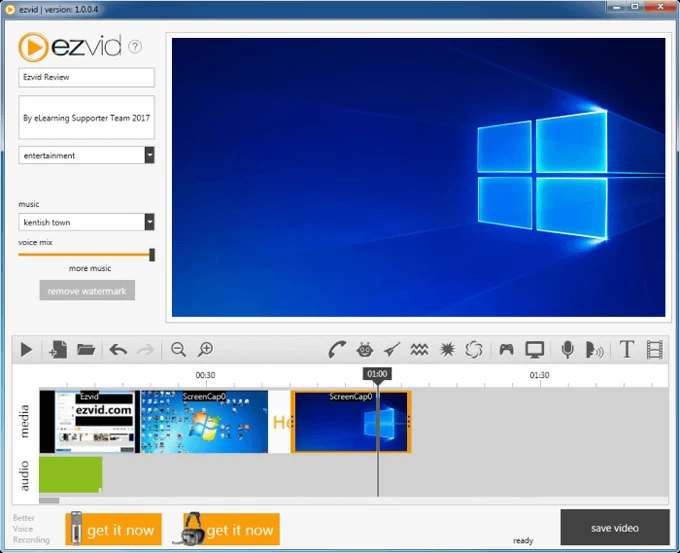Add pictures or video with film icon

pyautogui.click(x=655, y=349)
